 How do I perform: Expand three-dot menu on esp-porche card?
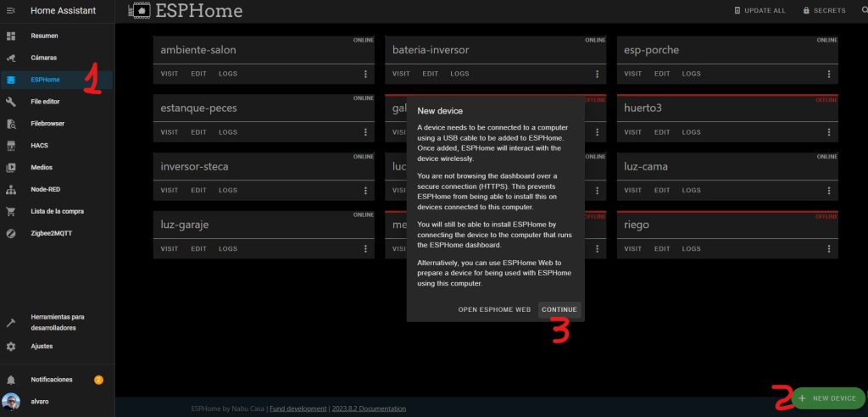(829, 74)
